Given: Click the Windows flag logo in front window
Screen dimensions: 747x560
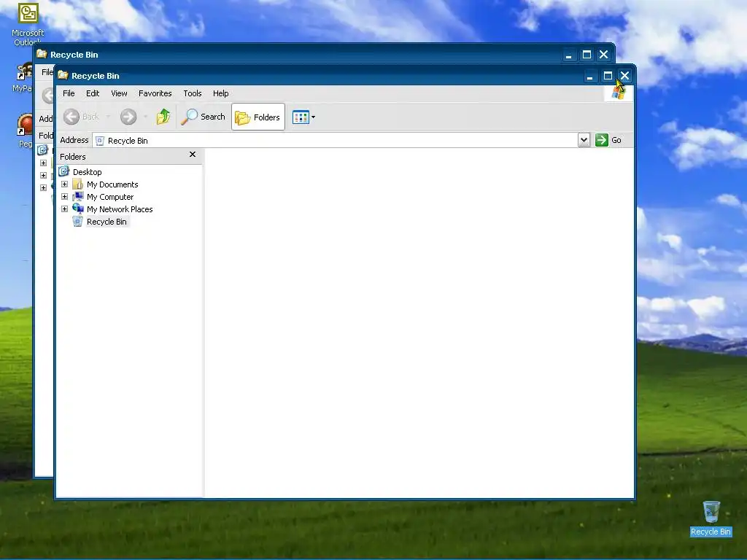Looking at the screenshot, I should pos(618,93).
